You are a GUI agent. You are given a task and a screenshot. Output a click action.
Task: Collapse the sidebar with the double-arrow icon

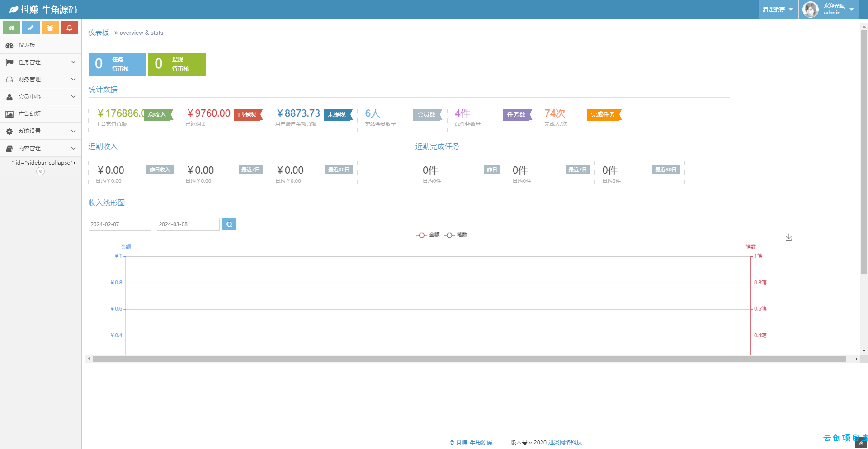tap(41, 171)
